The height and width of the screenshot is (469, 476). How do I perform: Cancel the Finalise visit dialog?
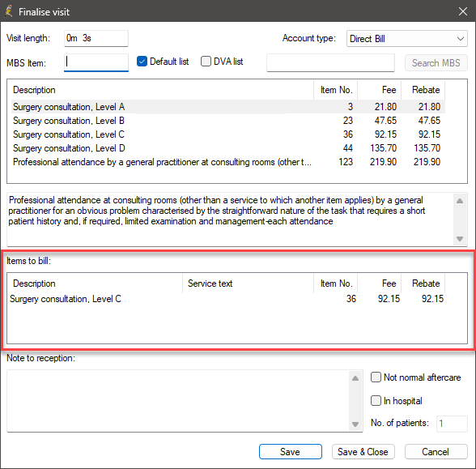[x=436, y=452]
